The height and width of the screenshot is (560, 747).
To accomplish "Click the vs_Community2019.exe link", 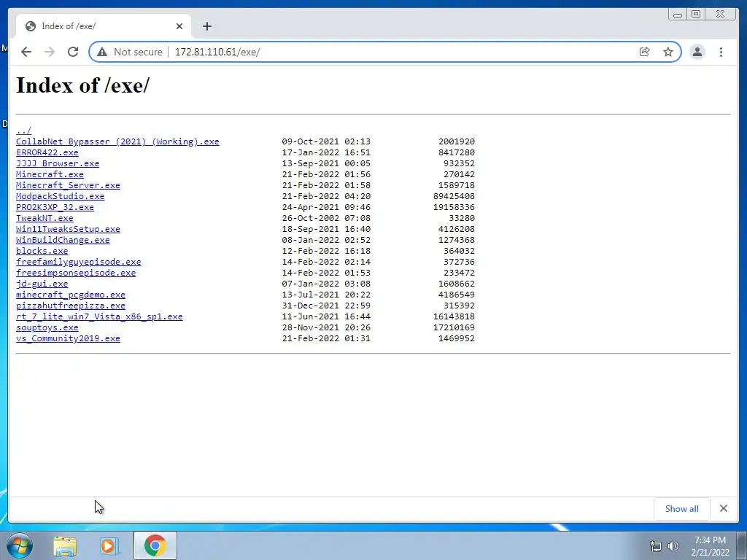I will [68, 338].
